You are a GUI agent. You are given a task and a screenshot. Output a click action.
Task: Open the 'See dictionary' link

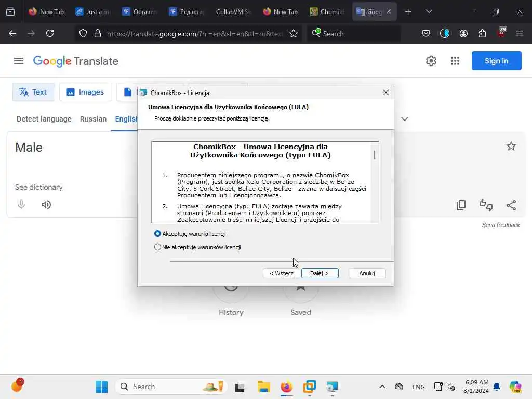pos(38,187)
